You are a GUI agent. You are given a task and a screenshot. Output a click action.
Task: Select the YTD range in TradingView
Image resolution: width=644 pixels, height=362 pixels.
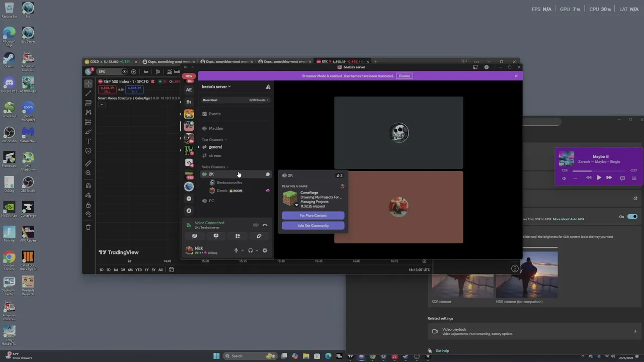138,270
